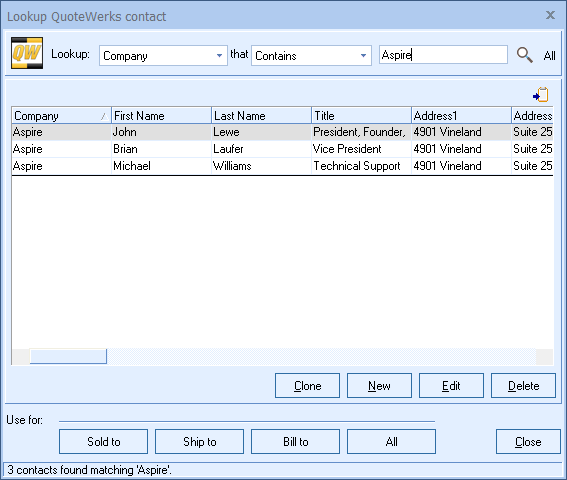This screenshot has width=567, height=480.
Task: Click the Williams last name cell
Action: pos(261,166)
